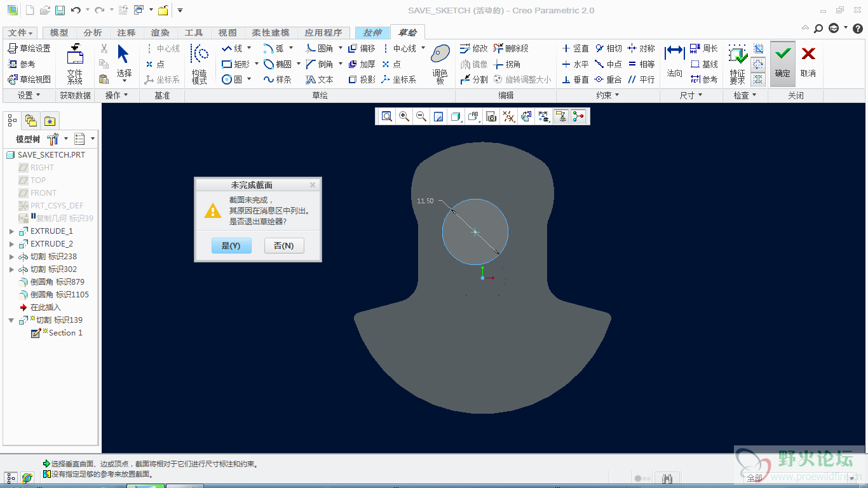Click the 11.50 diameter dimension value
The width and height of the screenshot is (868, 488).
point(425,201)
